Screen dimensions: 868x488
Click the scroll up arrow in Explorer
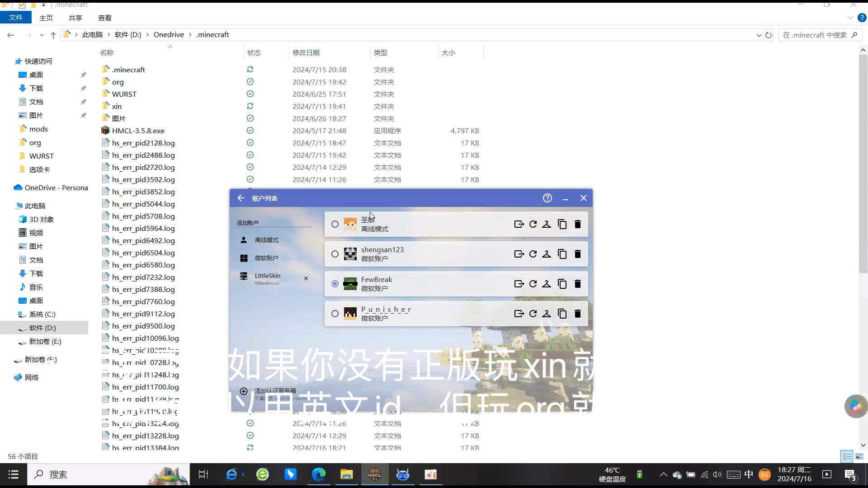point(863,50)
